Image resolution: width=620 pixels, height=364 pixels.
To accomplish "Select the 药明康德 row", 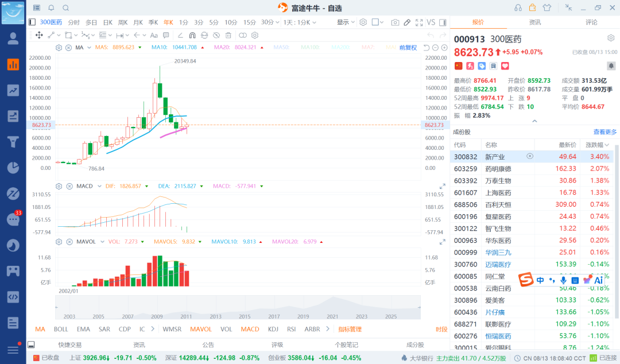I will [532, 169].
